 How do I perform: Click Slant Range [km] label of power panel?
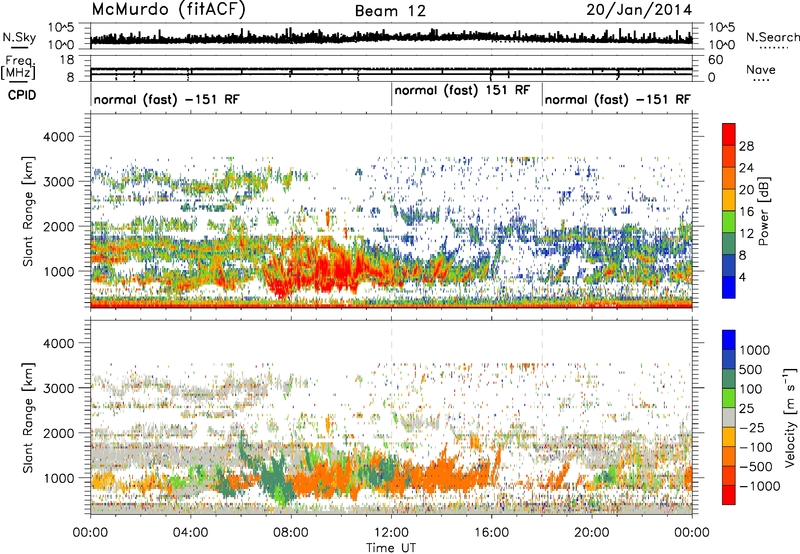pos(28,211)
